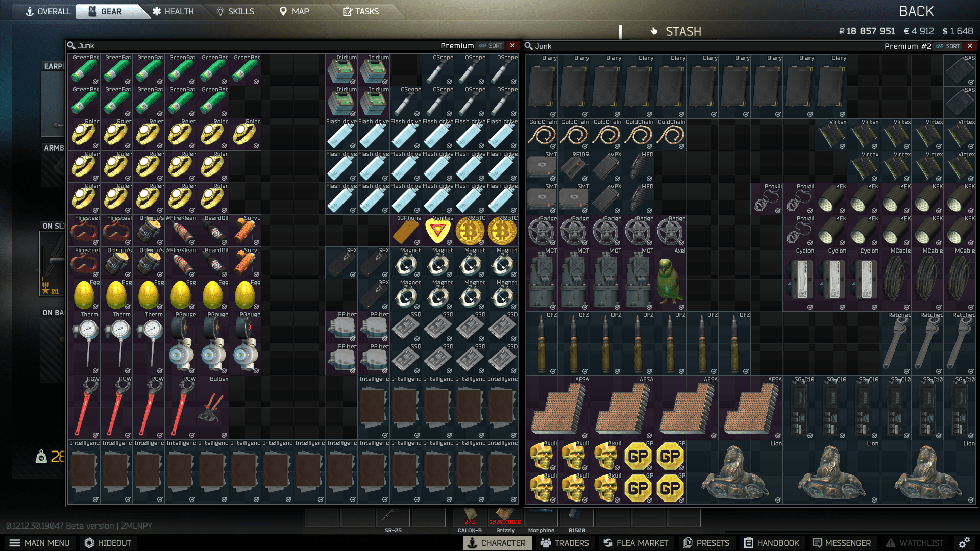
Task: Select the first MGT tank figurine
Action: pyautogui.click(x=542, y=279)
